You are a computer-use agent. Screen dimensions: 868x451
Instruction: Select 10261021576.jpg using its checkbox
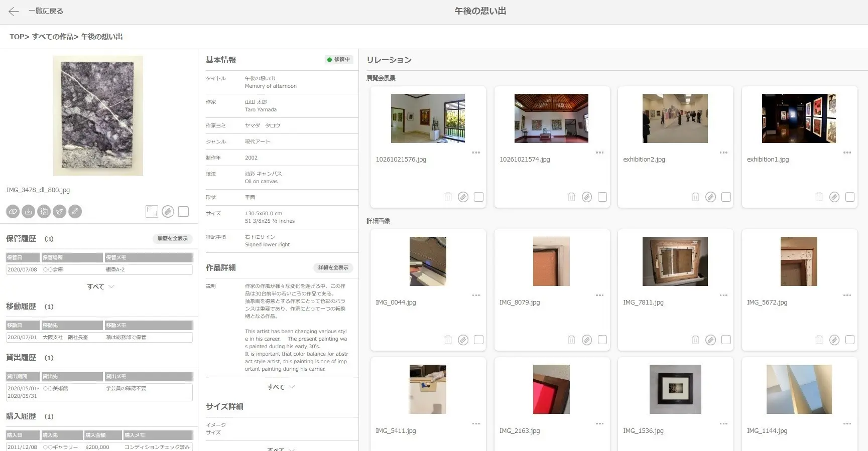pyautogui.click(x=479, y=197)
